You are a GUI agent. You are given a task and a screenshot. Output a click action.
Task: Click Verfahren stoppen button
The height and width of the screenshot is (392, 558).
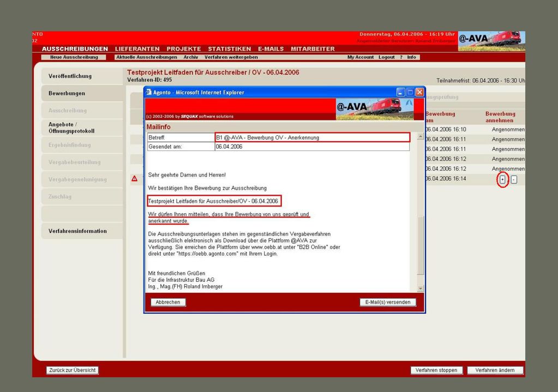[x=436, y=370]
